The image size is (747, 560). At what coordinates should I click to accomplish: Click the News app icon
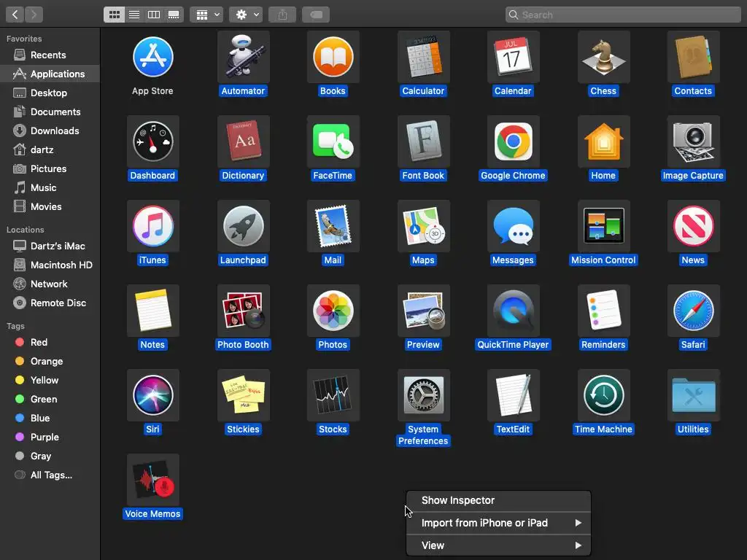click(693, 226)
